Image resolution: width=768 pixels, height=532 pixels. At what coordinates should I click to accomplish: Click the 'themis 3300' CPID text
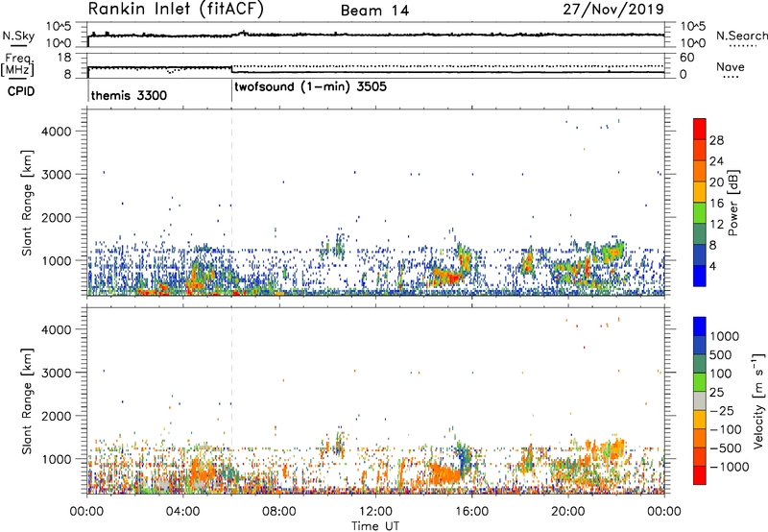(x=129, y=95)
